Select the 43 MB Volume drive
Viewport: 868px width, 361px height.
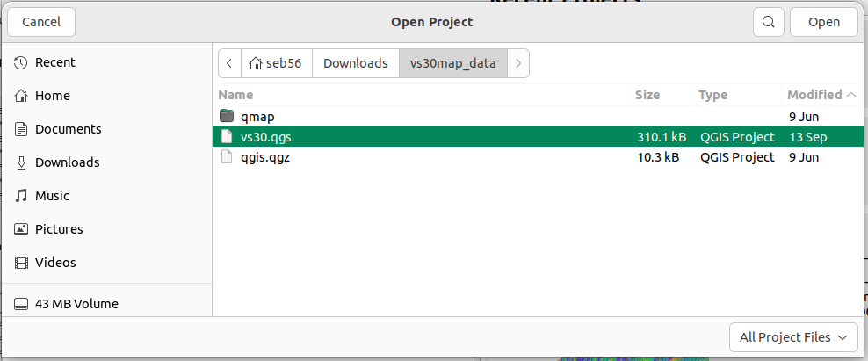click(x=76, y=304)
